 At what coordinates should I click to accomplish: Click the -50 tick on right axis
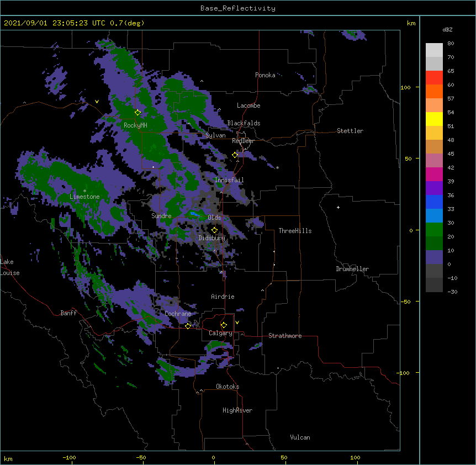(x=405, y=302)
